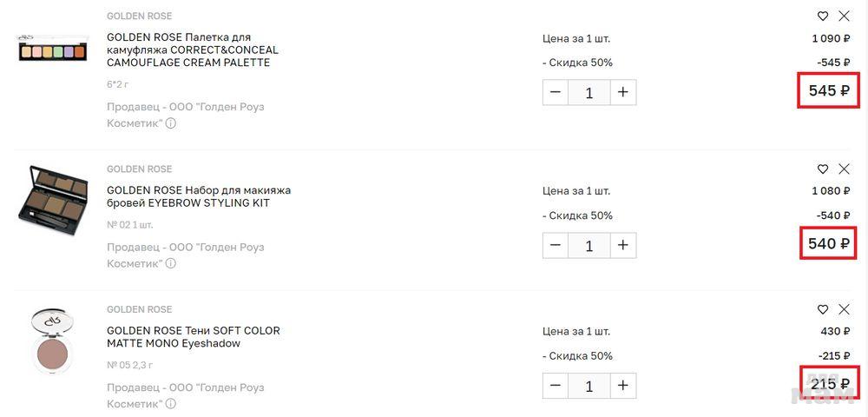Remove Soft Color Matte Eyeshadow item
This screenshot has width=868, height=417.
tap(844, 309)
